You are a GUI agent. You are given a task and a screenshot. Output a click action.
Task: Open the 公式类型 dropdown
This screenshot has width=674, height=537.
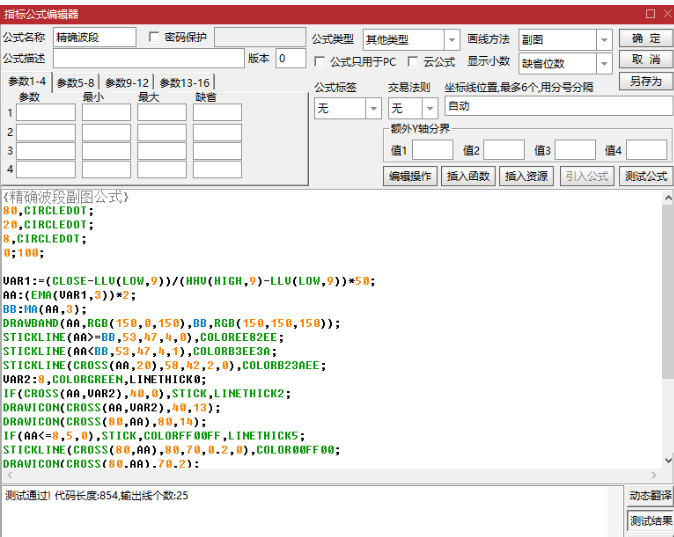click(451, 40)
